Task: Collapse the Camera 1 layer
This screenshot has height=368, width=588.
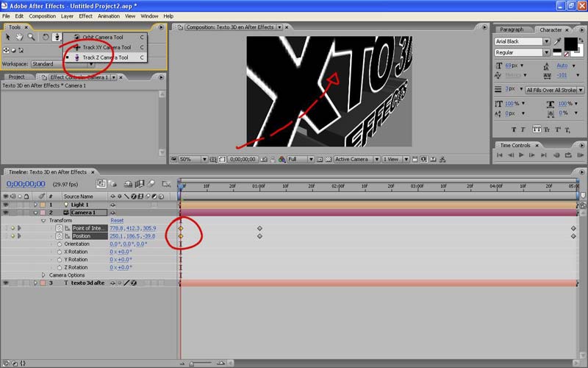Action: coord(35,213)
